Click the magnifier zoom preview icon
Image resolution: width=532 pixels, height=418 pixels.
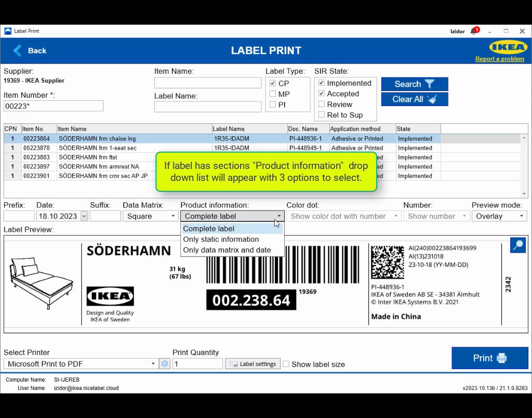tap(518, 245)
